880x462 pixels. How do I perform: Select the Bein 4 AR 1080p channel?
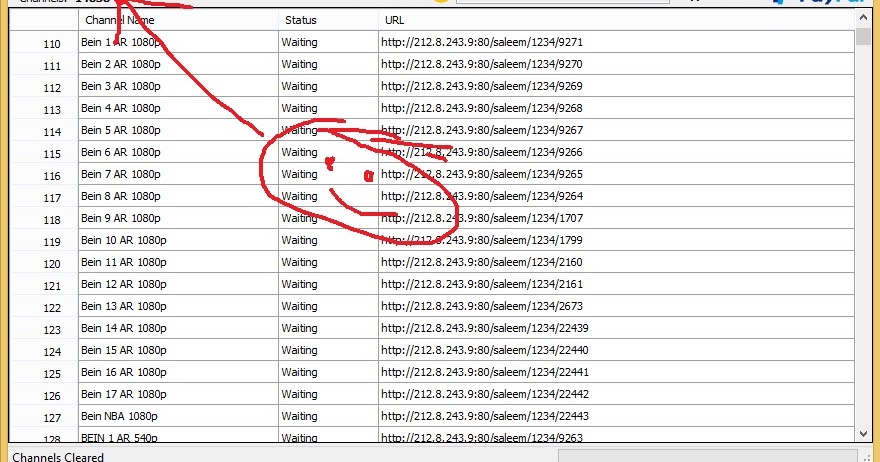point(120,108)
